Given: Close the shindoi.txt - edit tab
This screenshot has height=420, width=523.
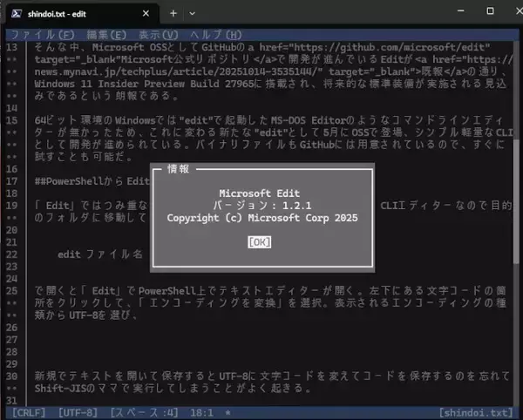Looking at the screenshot, I should coord(146,13).
